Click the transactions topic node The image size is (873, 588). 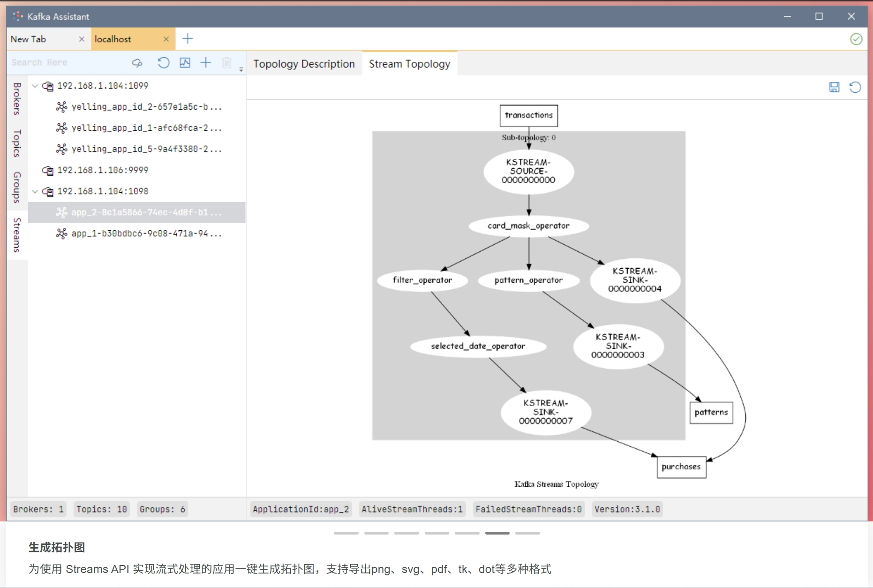tap(529, 115)
